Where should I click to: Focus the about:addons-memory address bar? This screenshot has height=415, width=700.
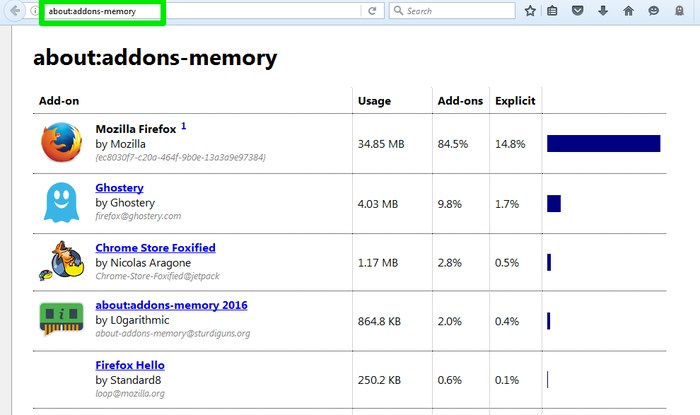[100, 11]
